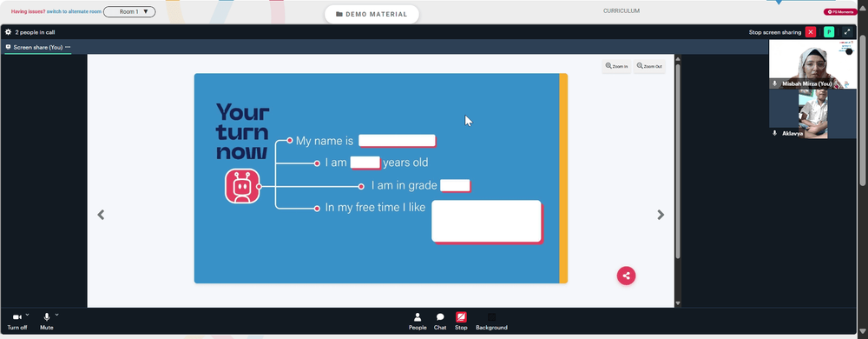Image resolution: width=868 pixels, height=339 pixels.
Task: Click the red share floating button
Action: pyautogui.click(x=626, y=276)
